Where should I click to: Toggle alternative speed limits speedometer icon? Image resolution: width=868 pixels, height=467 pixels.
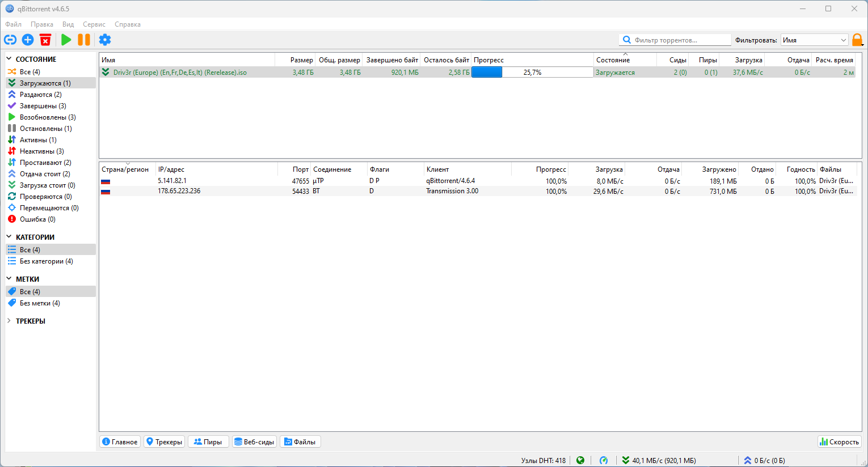tap(604, 460)
